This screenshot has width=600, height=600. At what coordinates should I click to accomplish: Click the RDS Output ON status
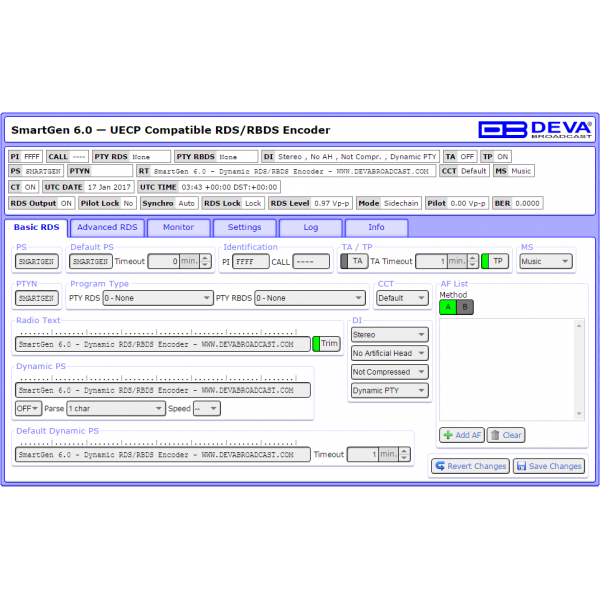[41, 203]
